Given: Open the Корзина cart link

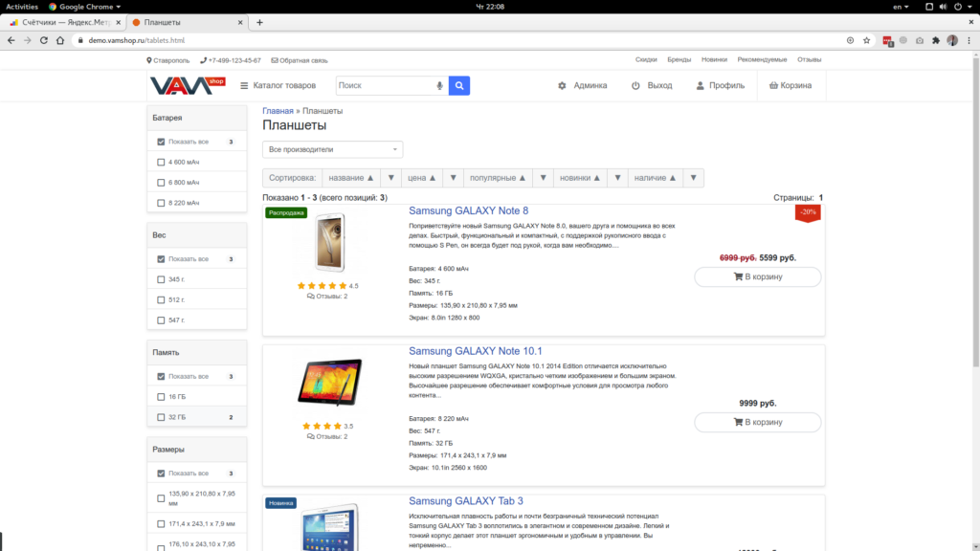Looking at the screenshot, I should click(x=791, y=85).
